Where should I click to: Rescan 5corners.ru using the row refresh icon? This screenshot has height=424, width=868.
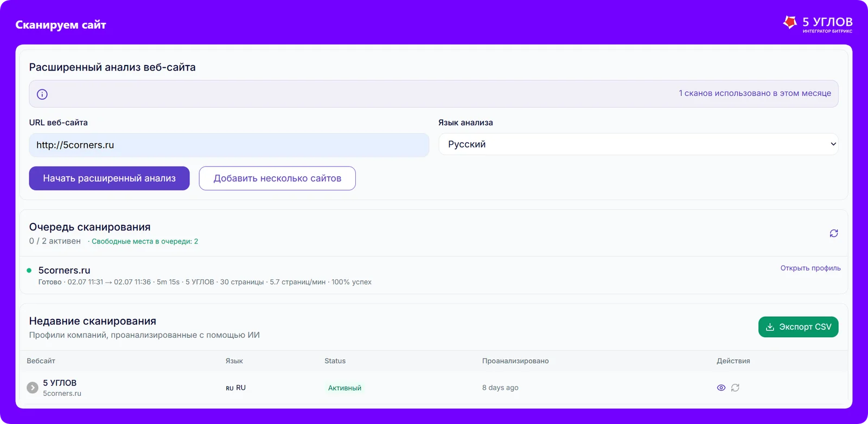click(x=735, y=388)
